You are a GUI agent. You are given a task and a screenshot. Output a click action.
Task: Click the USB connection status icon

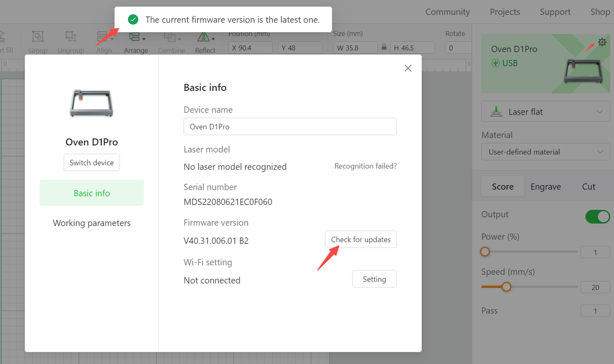tap(496, 63)
